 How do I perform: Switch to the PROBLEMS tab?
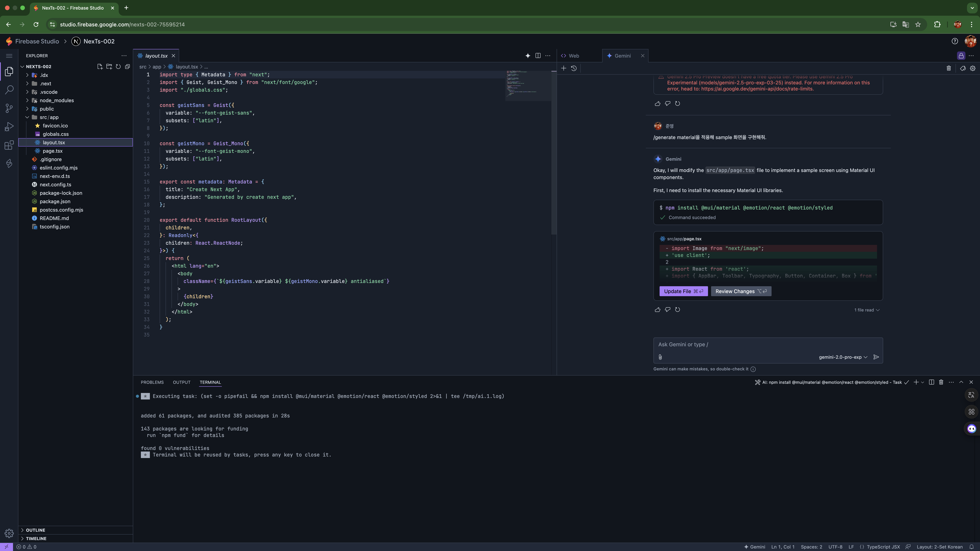[152, 382]
